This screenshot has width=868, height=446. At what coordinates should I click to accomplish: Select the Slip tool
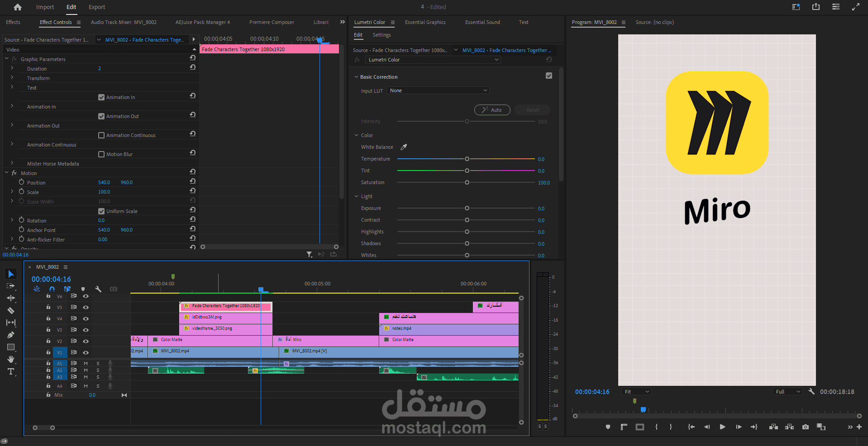pyautogui.click(x=11, y=323)
